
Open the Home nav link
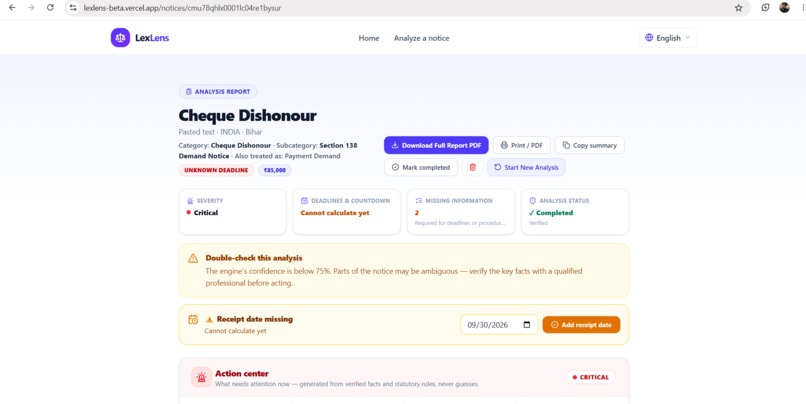click(x=369, y=38)
